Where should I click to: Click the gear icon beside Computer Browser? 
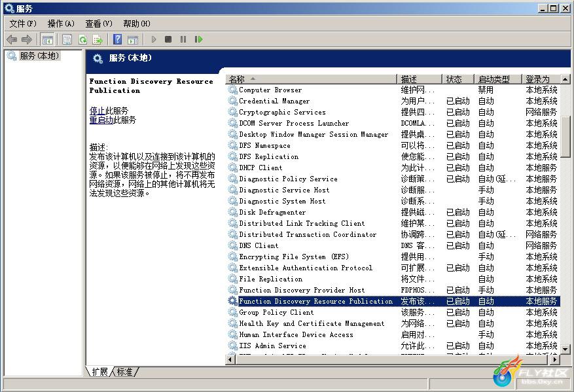pyautogui.click(x=233, y=90)
